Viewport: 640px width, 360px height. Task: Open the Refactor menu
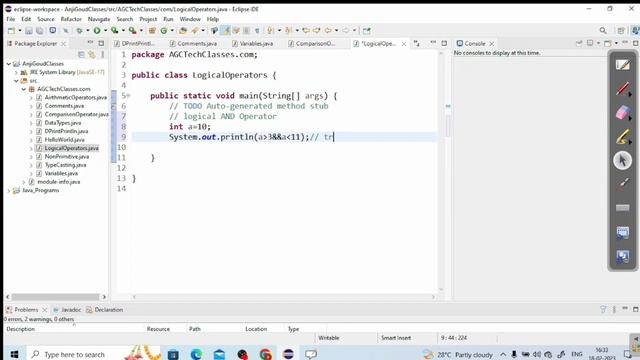point(71,19)
